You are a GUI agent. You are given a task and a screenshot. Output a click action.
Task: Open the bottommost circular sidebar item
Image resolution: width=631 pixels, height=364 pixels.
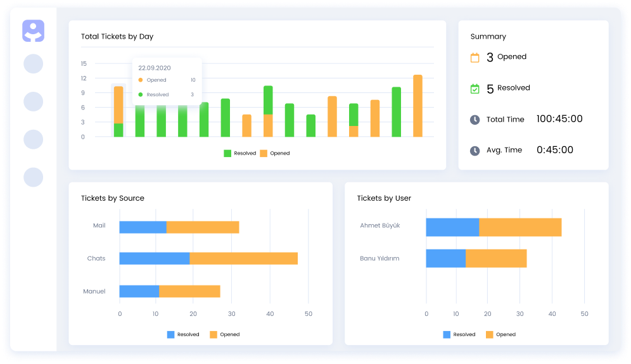click(x=33, y=177)
